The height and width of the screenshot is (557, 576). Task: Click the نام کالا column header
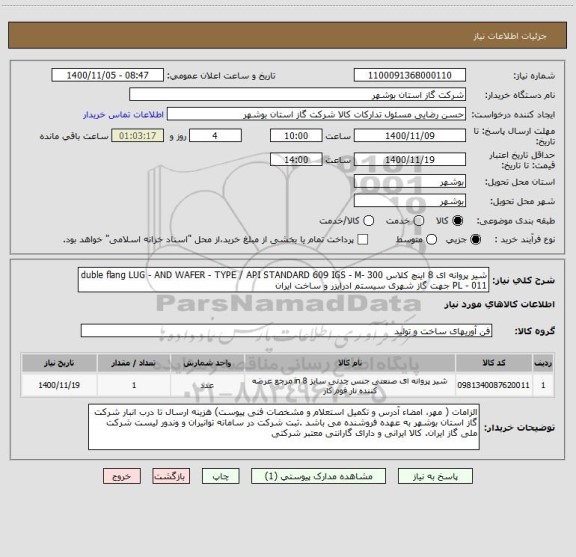350,363
